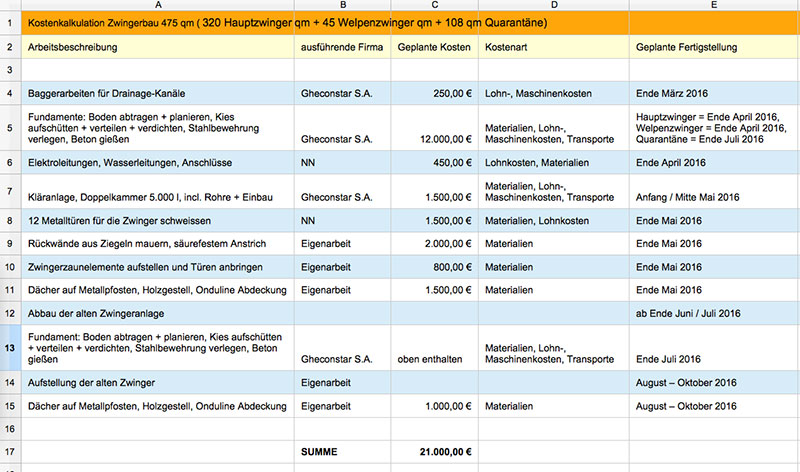Select cell 'Ende März 2016'
Image resolution: width=800 pixels, height=472 pixels.
714,93
